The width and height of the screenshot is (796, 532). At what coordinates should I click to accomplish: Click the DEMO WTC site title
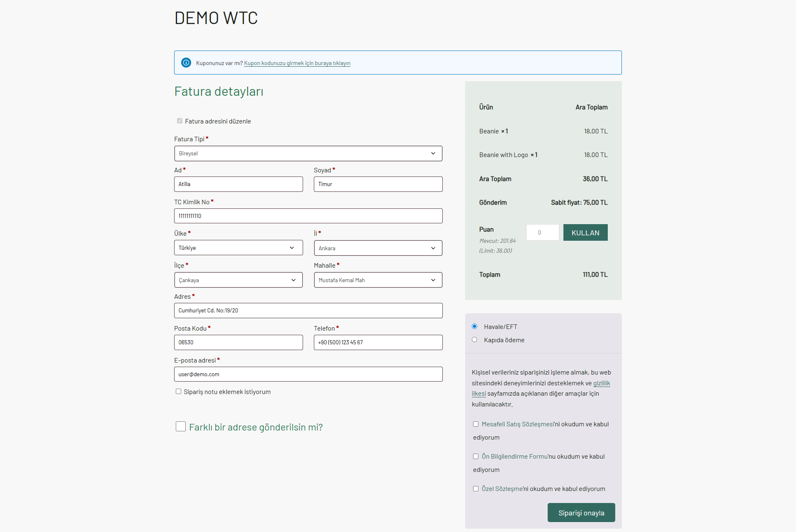tap(216, 18)
